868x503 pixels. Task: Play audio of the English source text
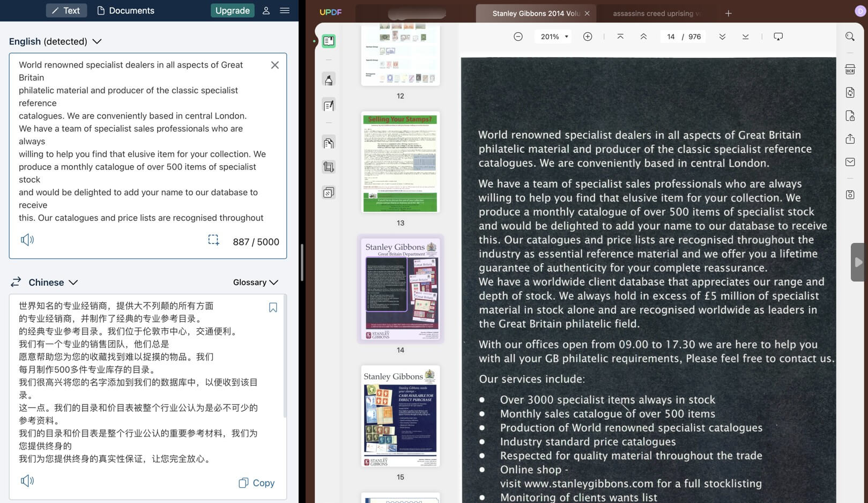[27, 240]
